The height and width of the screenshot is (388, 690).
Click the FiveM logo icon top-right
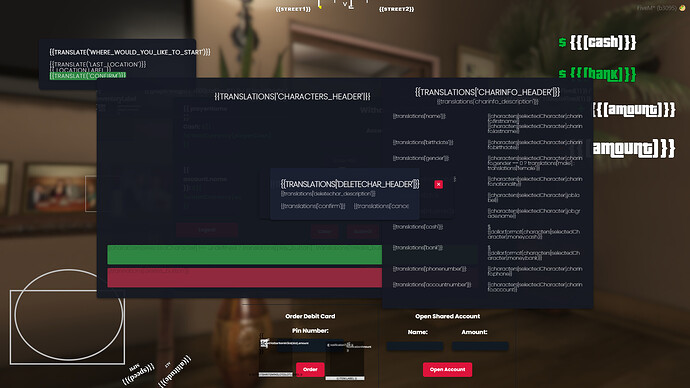[682, 8]
